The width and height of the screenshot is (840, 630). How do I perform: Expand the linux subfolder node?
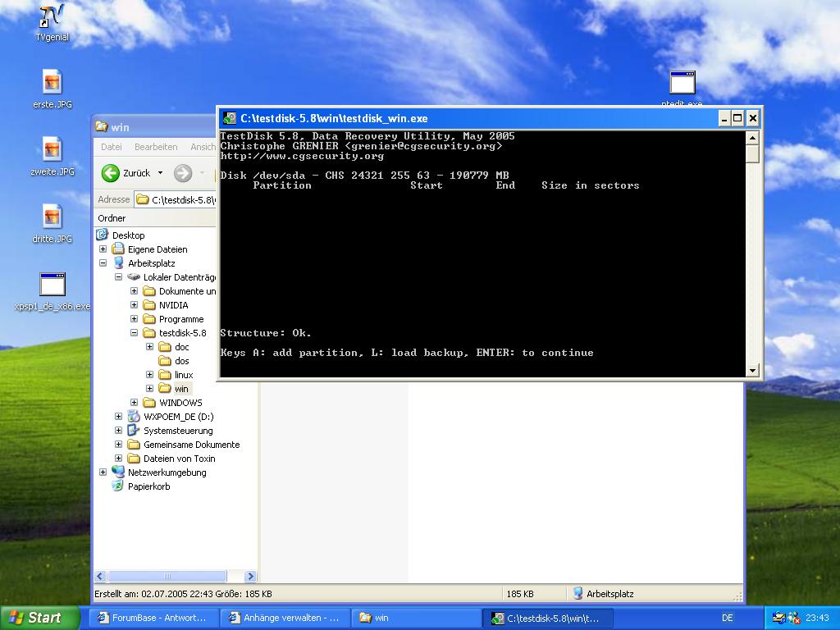149,374
